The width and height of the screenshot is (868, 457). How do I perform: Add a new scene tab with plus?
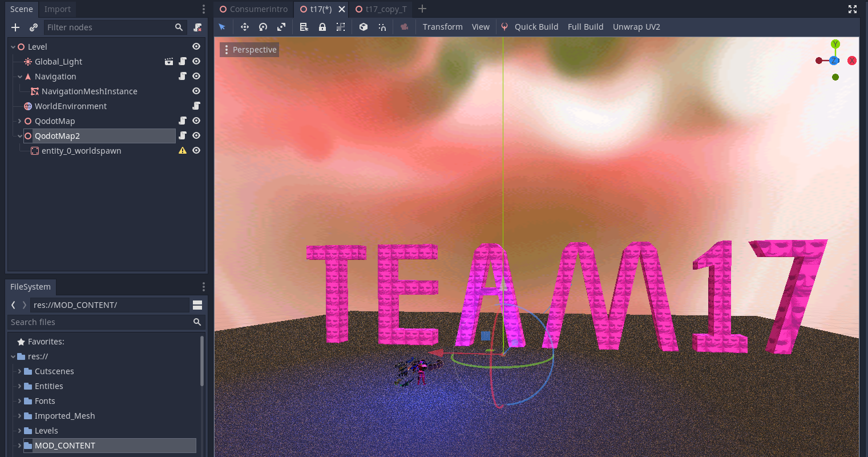(422, 9)
